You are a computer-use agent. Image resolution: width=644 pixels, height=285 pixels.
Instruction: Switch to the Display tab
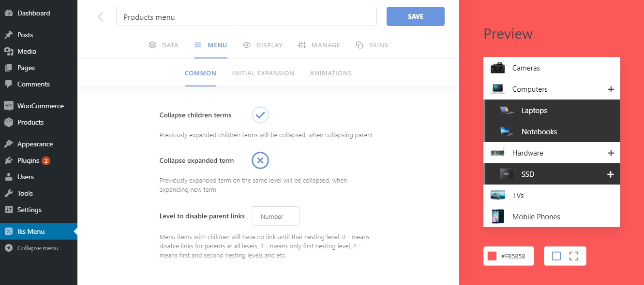[263, 45]
